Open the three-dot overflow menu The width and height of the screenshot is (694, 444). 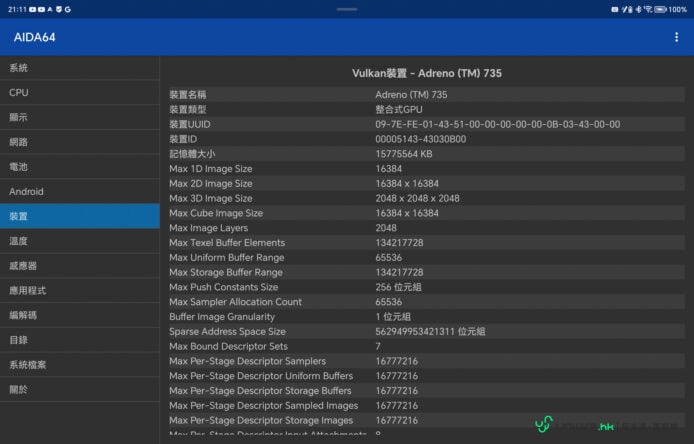click(x=677, y=37)
